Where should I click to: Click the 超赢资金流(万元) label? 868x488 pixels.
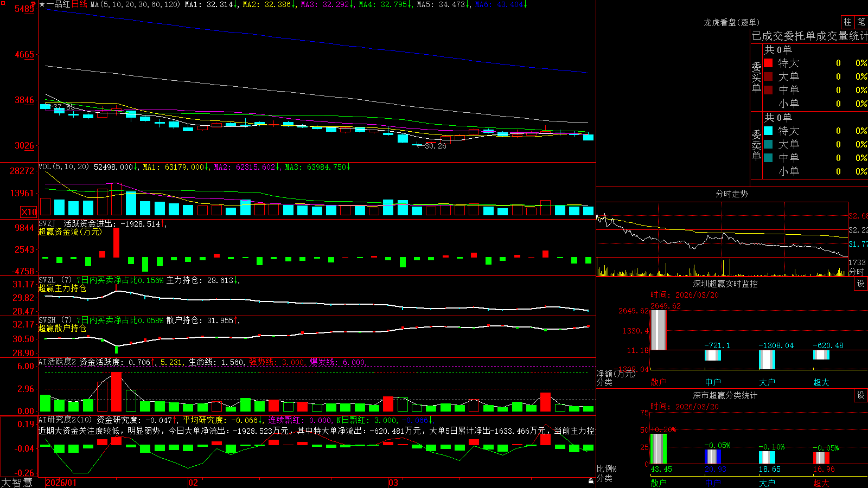point(70,232)
